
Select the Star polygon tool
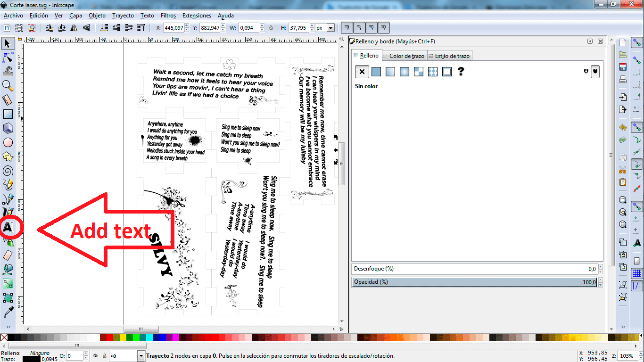tap(8, 156)
